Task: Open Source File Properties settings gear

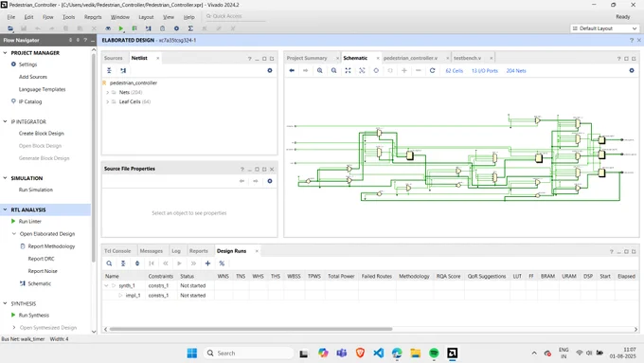Action: 270,181
